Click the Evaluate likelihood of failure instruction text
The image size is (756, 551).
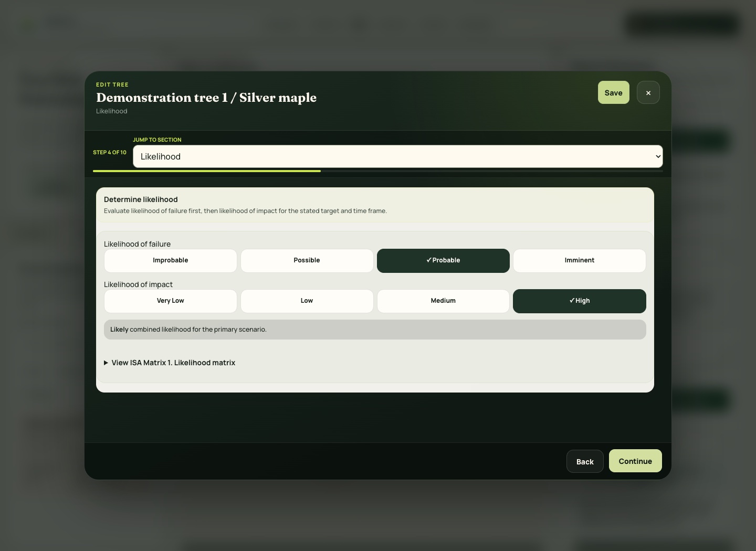(245, 211)
